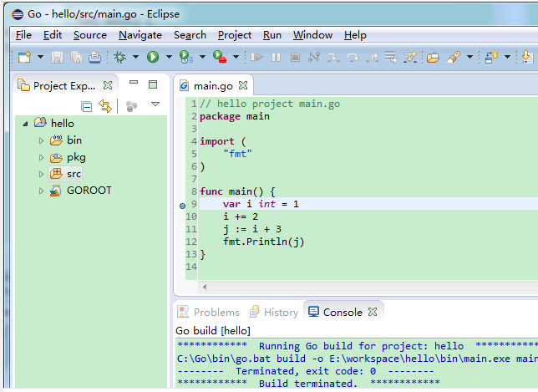The height and width of the screenshot is (392, 538).
Task: Open the Window menu
Action: click(x=312, y=35)
